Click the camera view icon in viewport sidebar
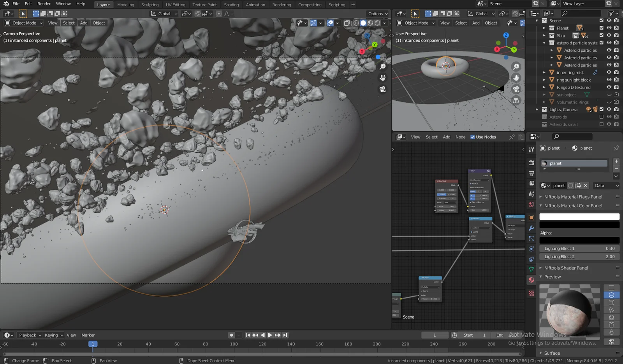Viewport: 623px width, 364px height. point(383,89)
